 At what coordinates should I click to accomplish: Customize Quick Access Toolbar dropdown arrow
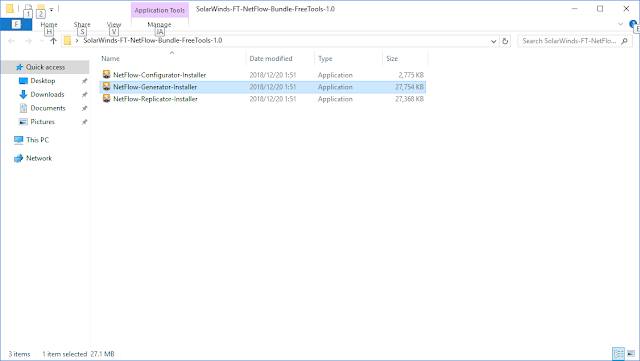(x=51, y=9)
